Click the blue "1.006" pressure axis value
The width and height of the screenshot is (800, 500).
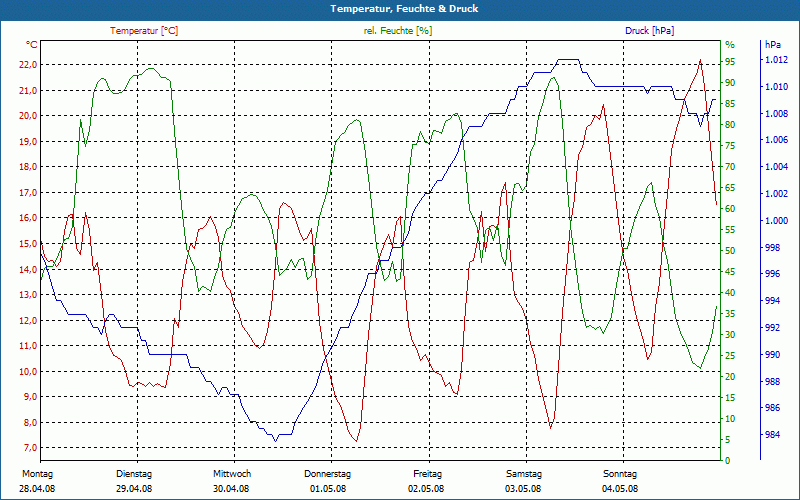coord(776,140)
